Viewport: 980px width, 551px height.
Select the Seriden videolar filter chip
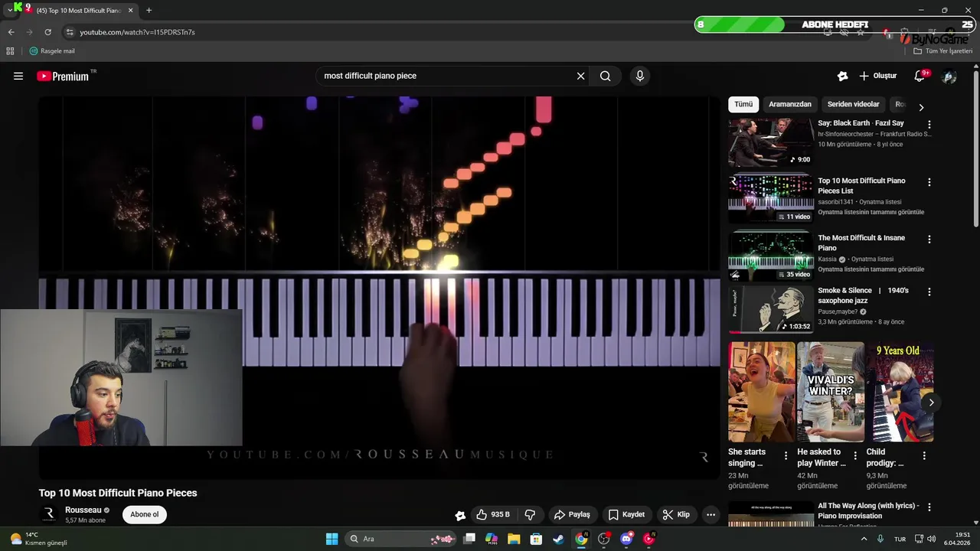[853, 104]
